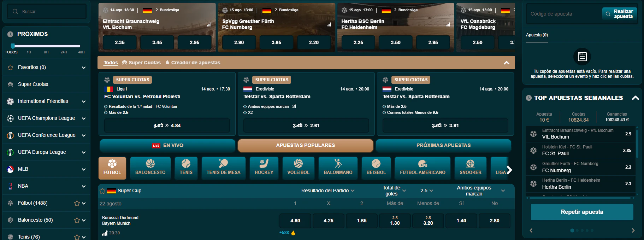Image resolution: width=644 pixels, height=240 pixels.
Task: Toggle favorite star for Tenis (76)
Action: pos(77,237)
